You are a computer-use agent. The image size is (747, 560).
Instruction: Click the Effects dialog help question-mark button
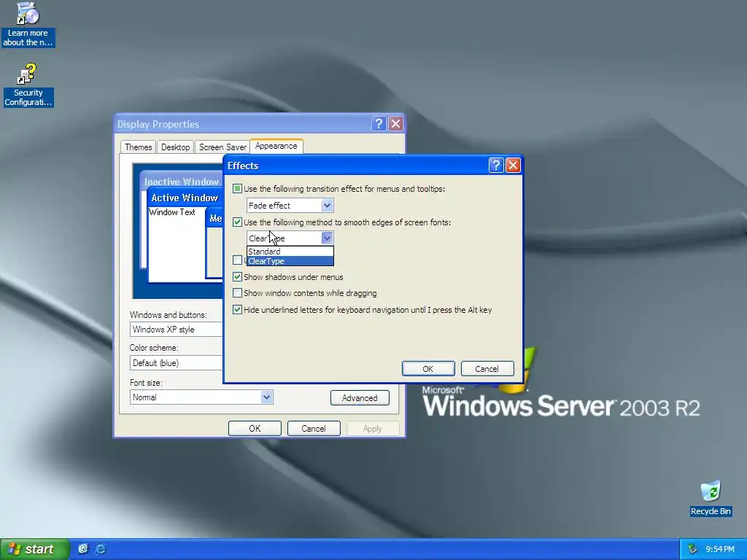[x=496, y=166]
